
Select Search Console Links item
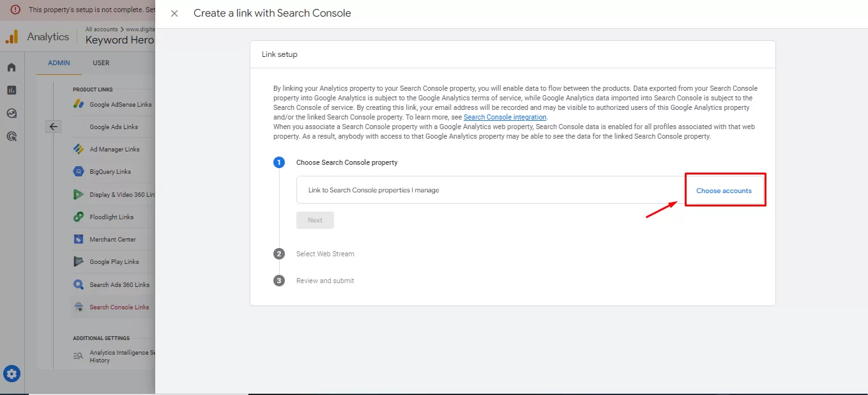click(x=119, y=307)
